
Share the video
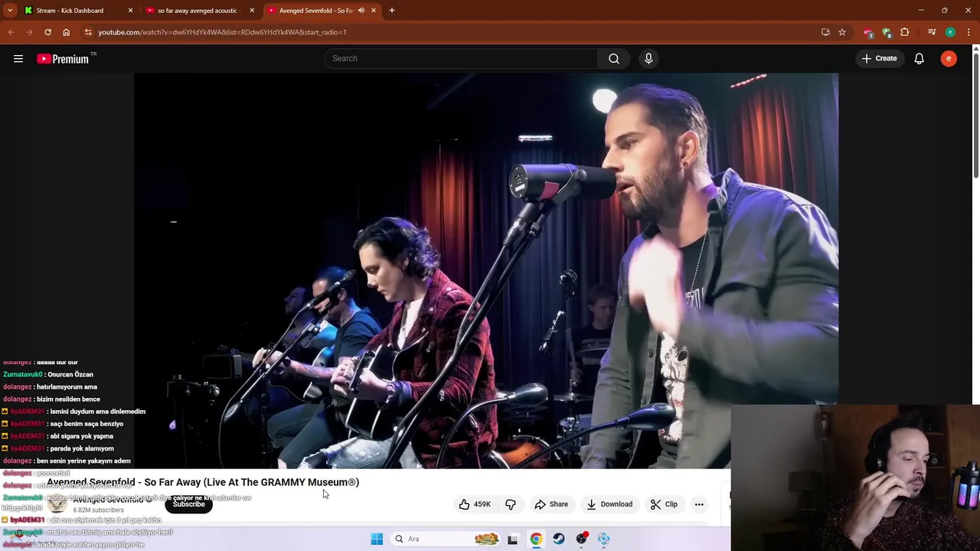(551, 504)
